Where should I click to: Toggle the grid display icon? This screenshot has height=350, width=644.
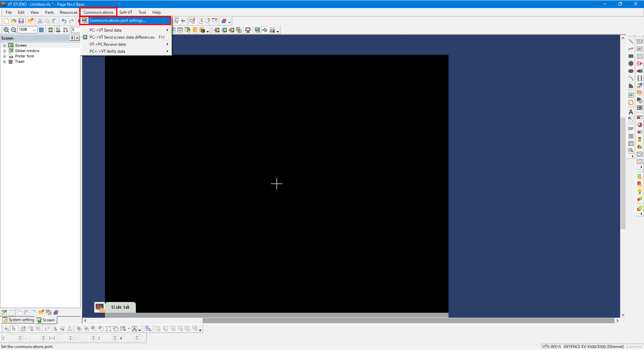click(x=41, y=30)
